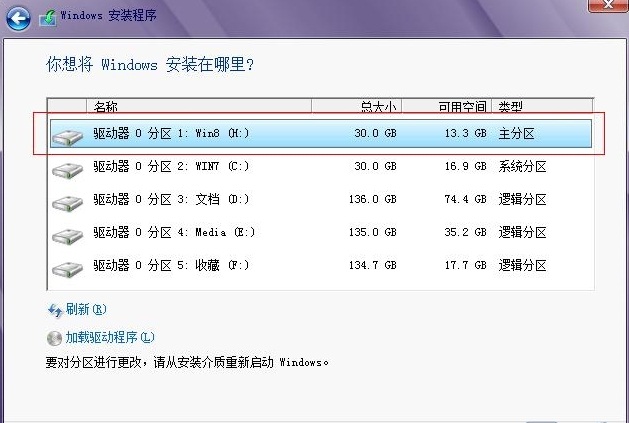Click the 135.0 GB total size cell

pyautogui.click(x=373, y=232)
